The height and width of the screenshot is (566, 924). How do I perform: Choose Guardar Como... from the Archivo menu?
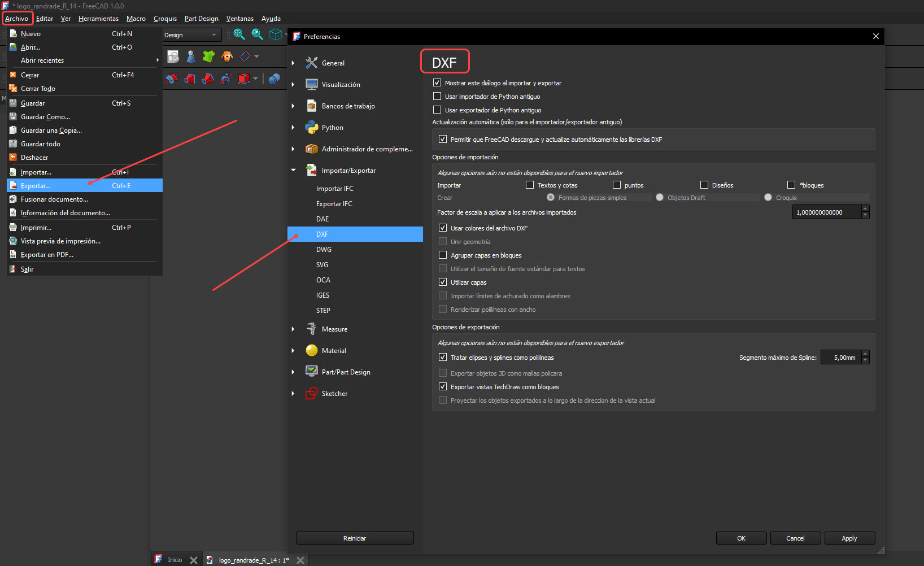(85, 116)
